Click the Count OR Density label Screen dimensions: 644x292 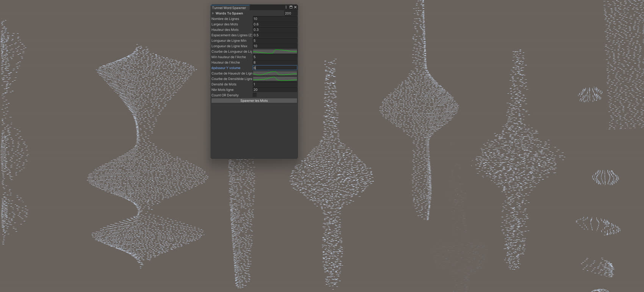click(225, 95)
